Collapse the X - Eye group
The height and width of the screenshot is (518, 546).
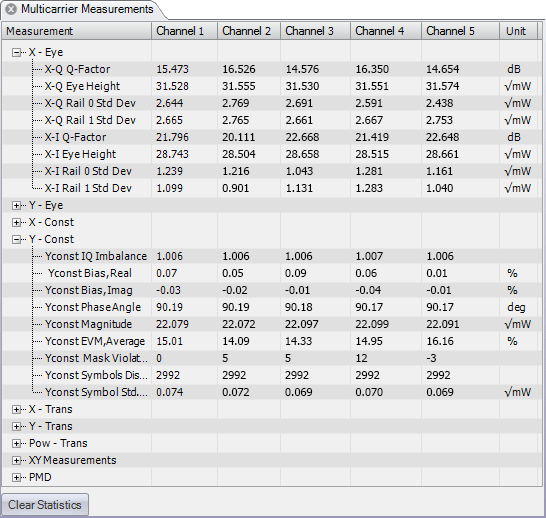(x=16, y=53)
